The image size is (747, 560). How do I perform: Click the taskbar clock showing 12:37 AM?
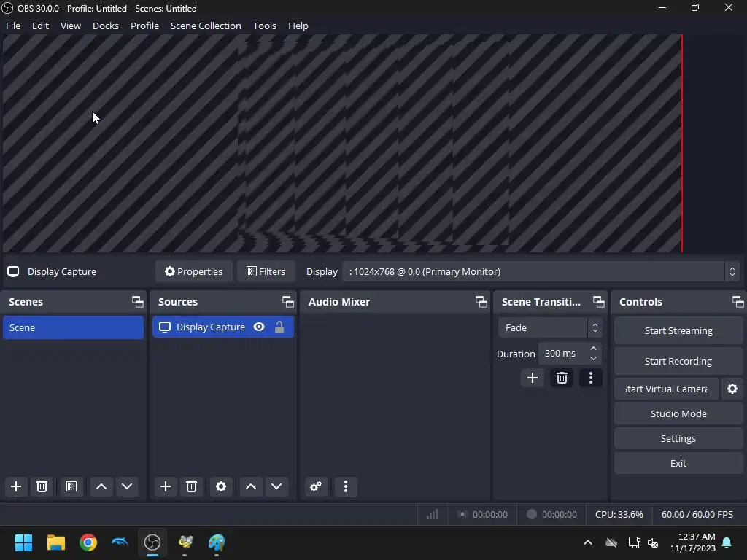[693, 542]
